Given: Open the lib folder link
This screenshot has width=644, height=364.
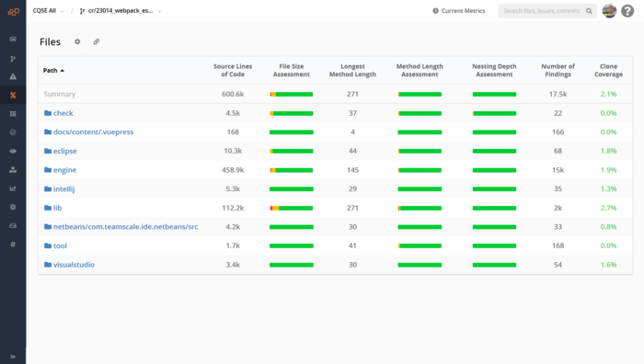Looking at the screenshot, I should [x=57, y=208].
